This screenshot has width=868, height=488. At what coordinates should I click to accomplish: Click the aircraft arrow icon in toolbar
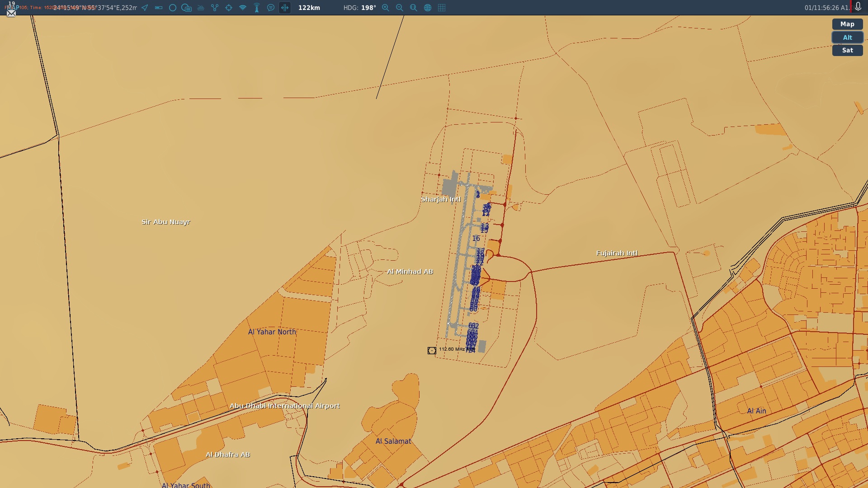pos(145,8)
